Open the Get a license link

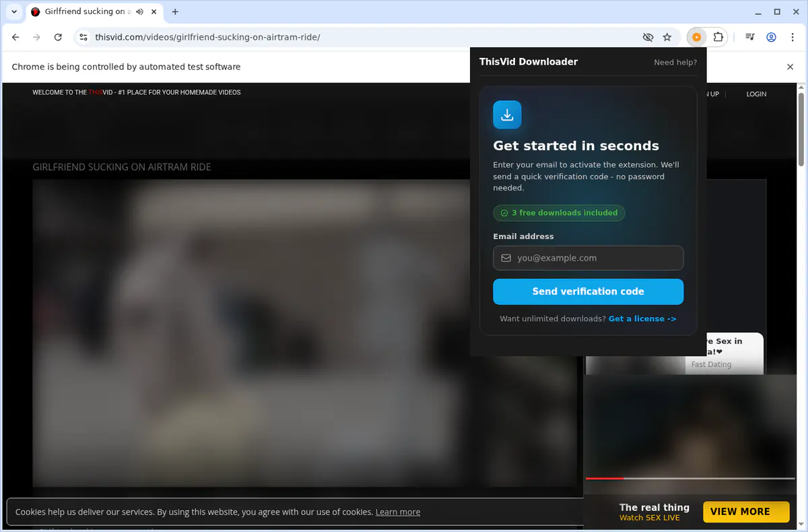coord(642,319)
